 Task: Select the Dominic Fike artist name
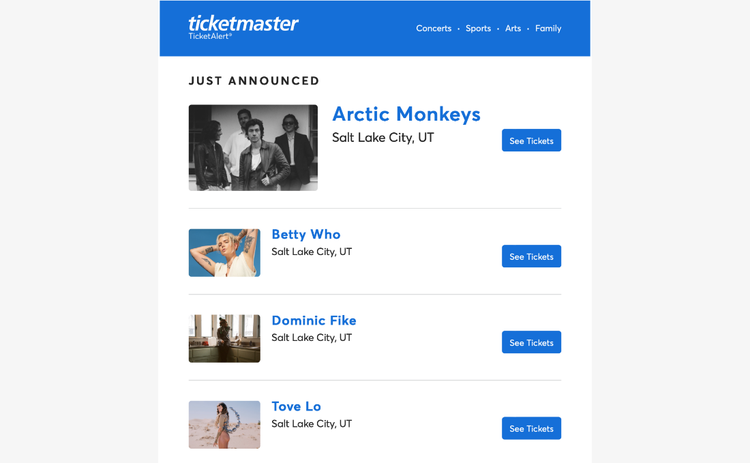(x=314, y=321)
